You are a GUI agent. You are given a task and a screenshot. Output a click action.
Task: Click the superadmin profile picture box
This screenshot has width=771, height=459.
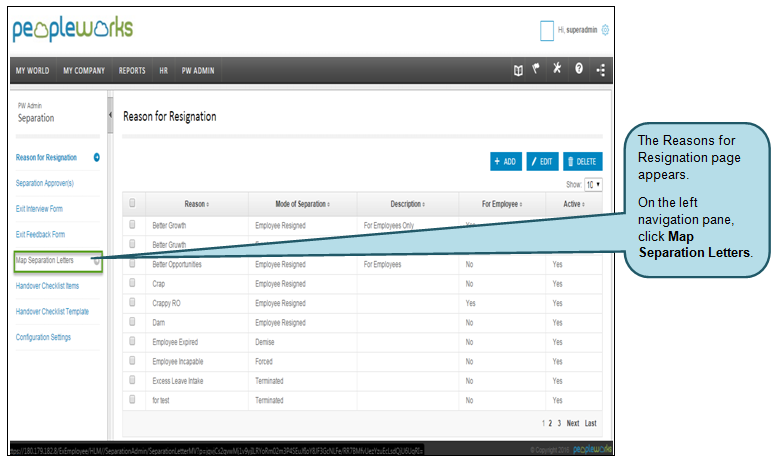pyautogui.click(x=546, y=30)
